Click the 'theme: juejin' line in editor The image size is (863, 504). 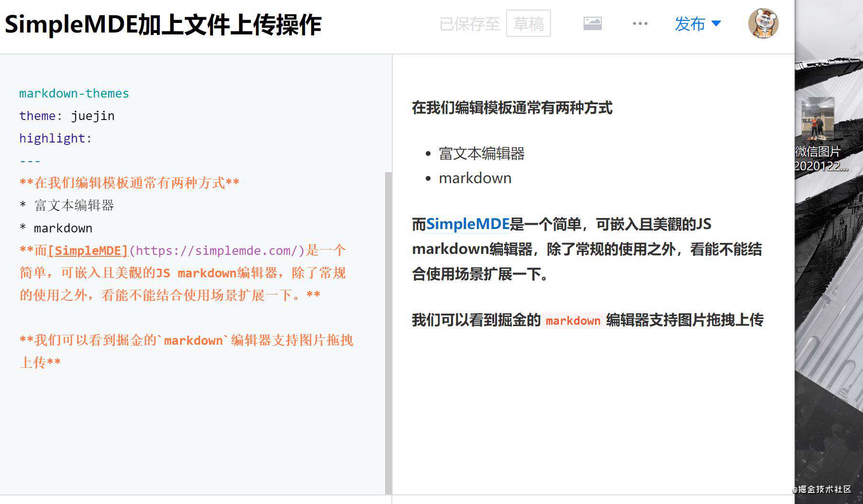tap(67, 116)
